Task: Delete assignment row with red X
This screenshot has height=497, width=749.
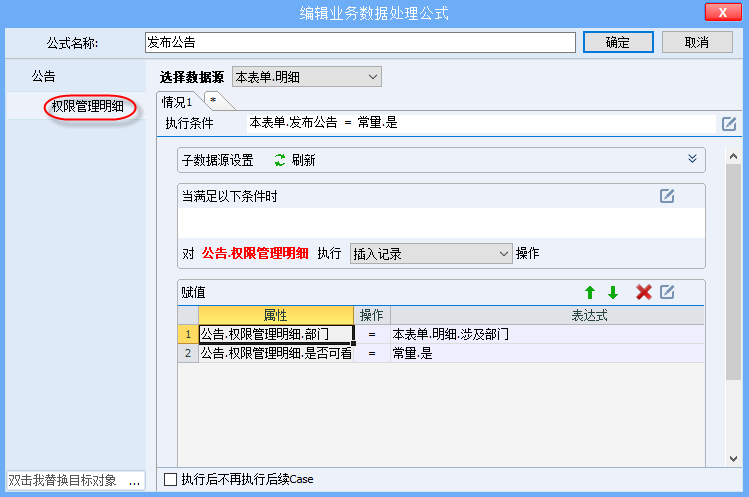Action: (x=644, y=292)
